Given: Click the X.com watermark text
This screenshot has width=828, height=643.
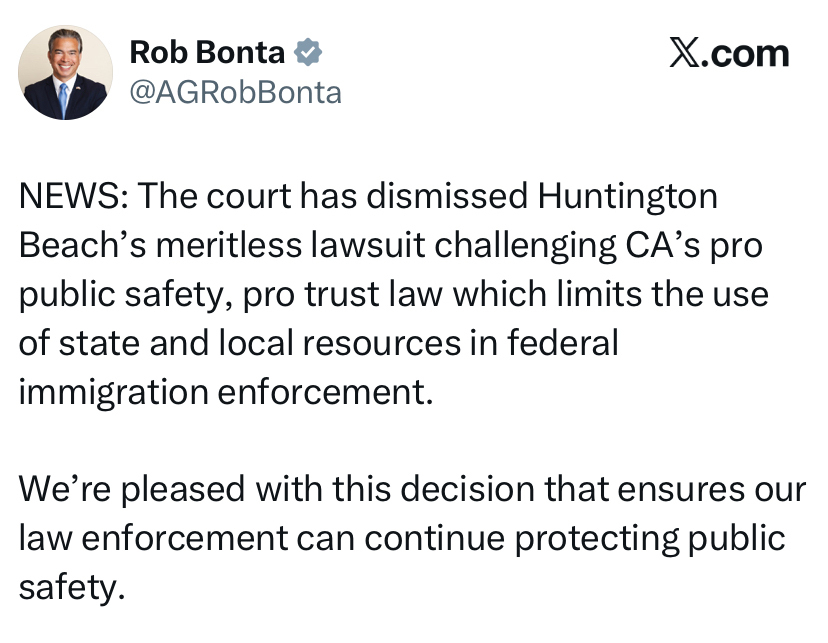Looking at the screenshot, I should coord(729,53).
